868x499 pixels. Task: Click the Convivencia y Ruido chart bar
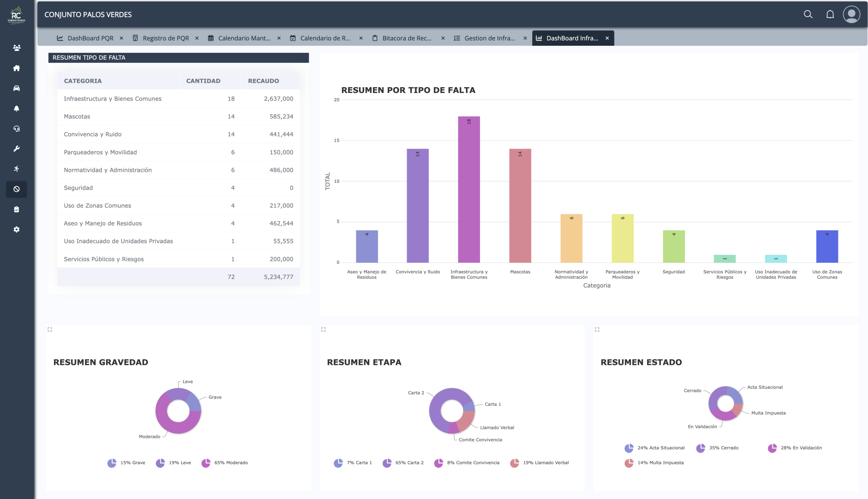point(418,206)
